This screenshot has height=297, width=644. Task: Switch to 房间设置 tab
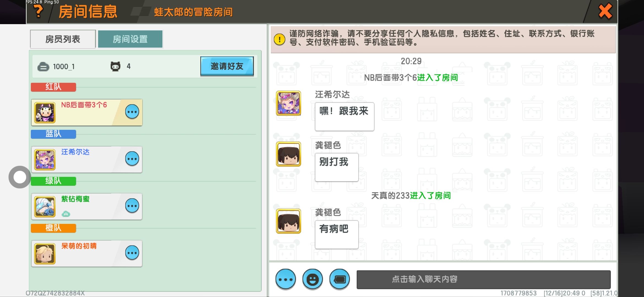point(130,39)
